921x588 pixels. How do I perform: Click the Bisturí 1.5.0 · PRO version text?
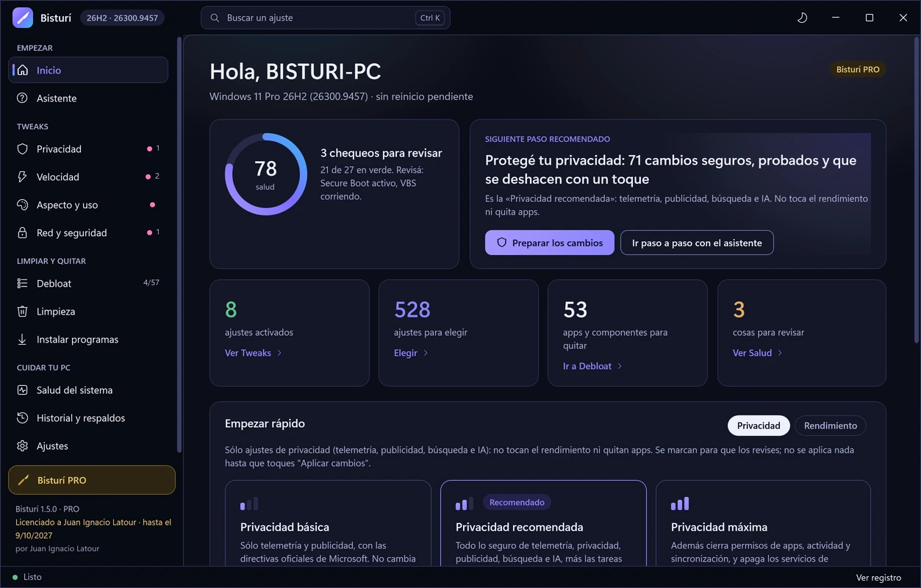coord(47,509)
